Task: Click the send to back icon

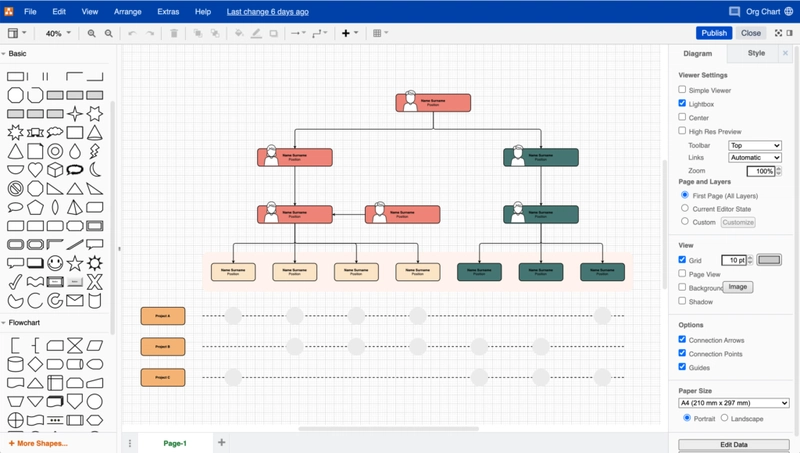Action: pos(215,33)
